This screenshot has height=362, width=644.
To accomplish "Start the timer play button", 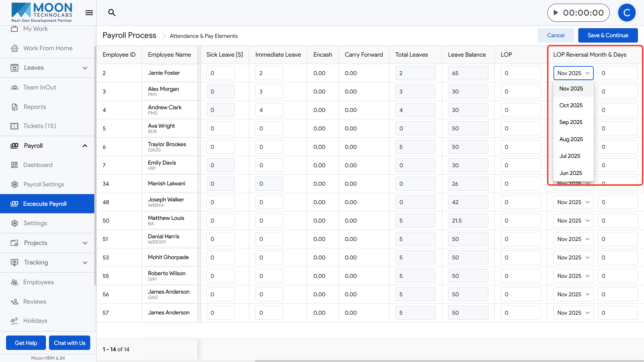I will (x=556, y=13).
